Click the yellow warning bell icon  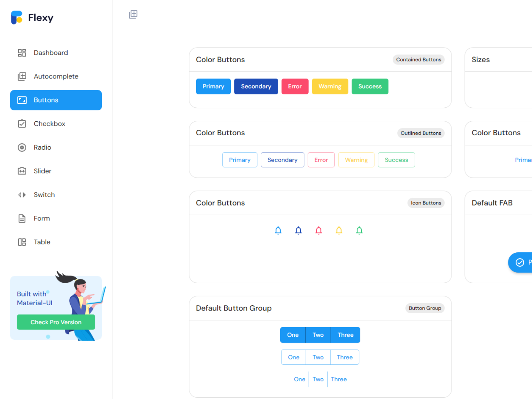(339, 230)
